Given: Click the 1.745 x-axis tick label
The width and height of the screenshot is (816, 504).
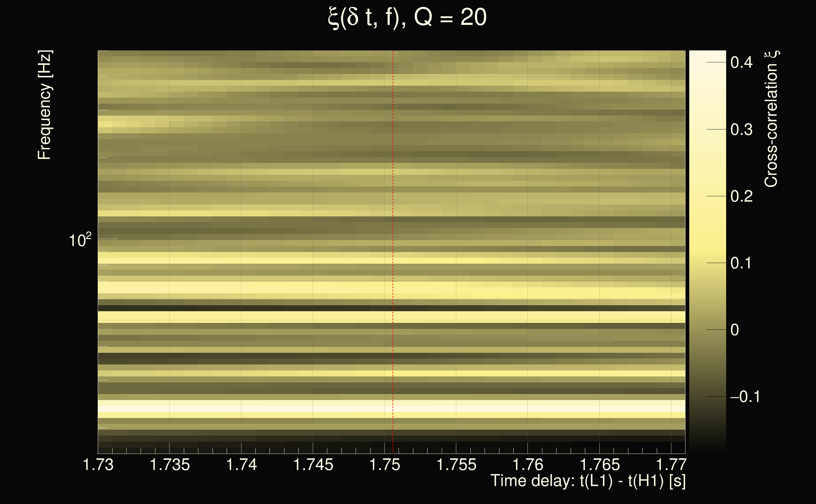Looking at the screenshot, I should click(313, 465).
